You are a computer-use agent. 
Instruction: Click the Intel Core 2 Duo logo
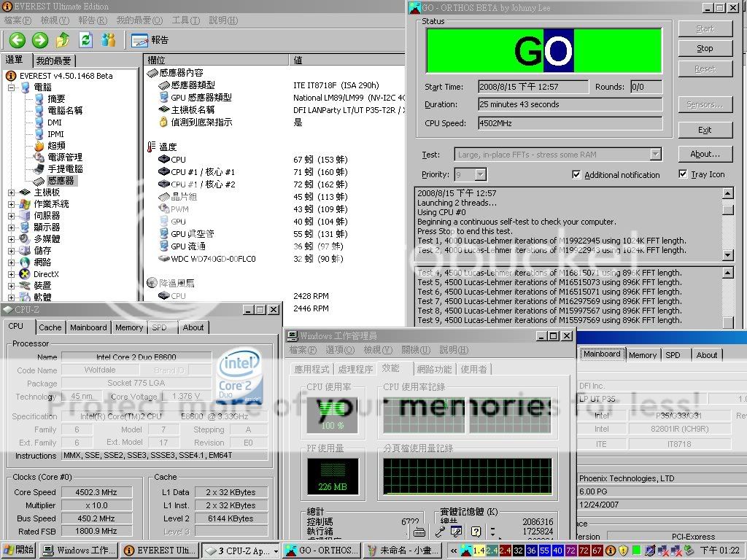pos(239,377)
